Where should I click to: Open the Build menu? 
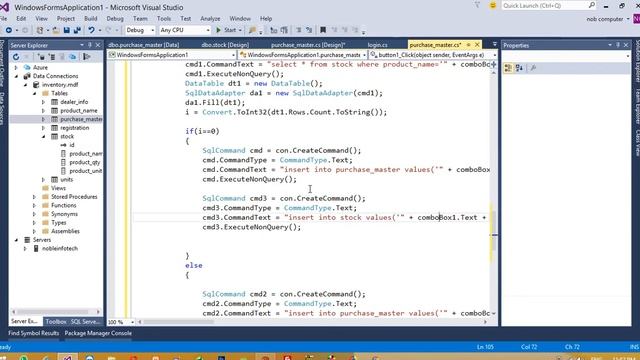(x=91, y=18)
